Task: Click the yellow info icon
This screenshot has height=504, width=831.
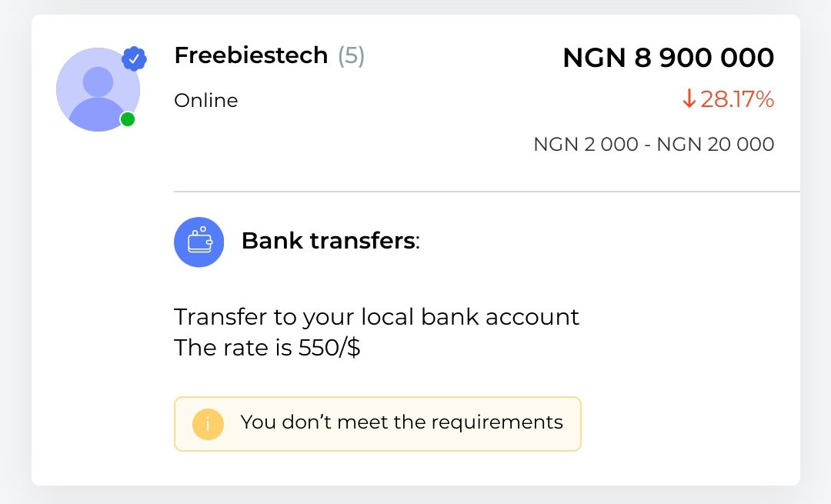Action: (208, 423)
